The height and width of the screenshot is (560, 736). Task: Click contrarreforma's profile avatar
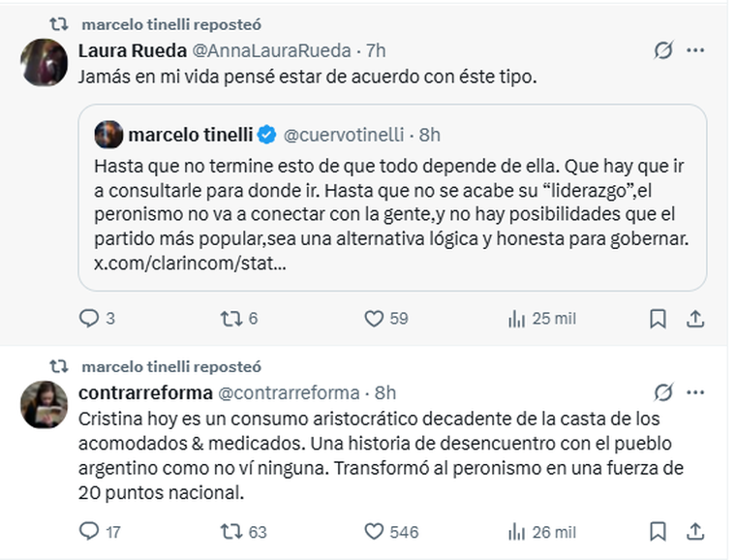[x=44, y=404]
